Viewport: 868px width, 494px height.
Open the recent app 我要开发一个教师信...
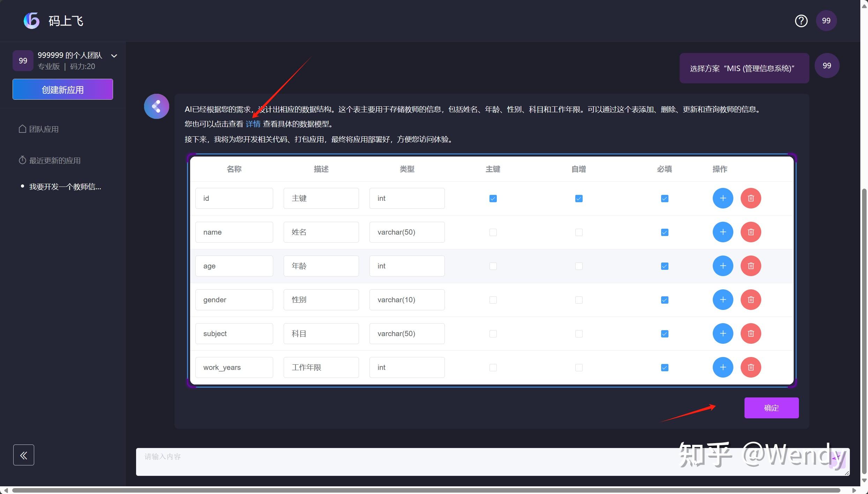(x=64, y=186)
